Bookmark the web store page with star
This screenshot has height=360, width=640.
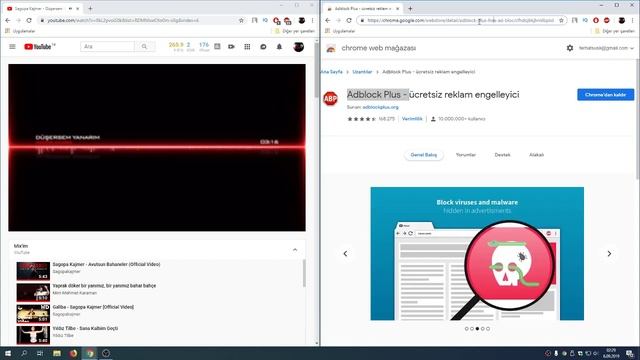[561, 20]
